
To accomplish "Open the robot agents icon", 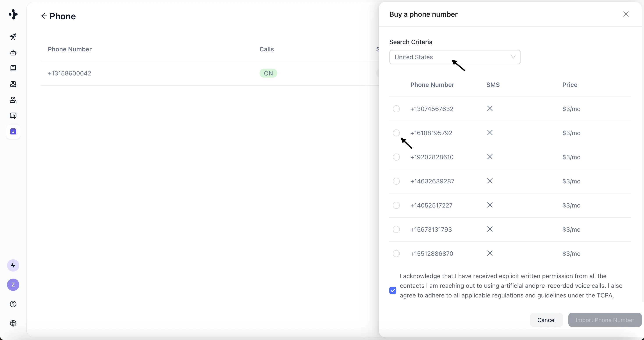I will 13,53.
